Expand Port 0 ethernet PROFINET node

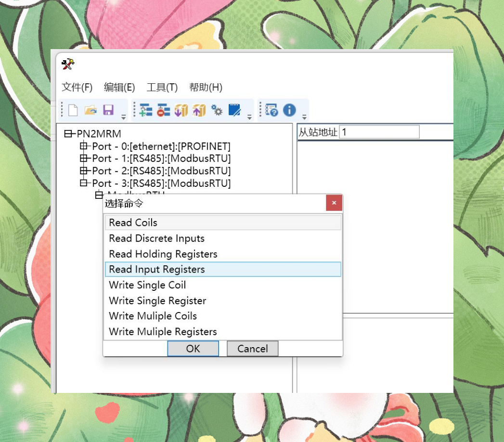(x=84, y=146)
